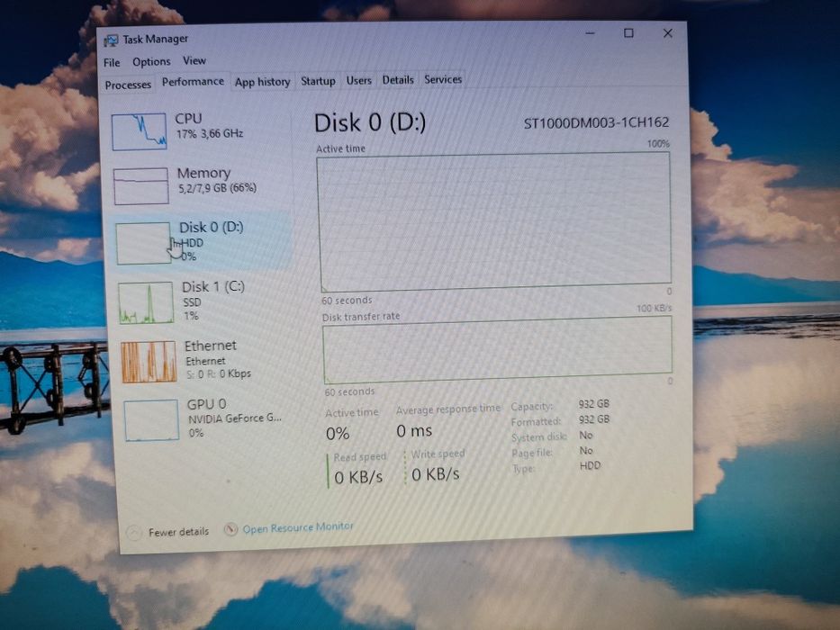Click the Active time 0% value

click(x=338, y=434)
